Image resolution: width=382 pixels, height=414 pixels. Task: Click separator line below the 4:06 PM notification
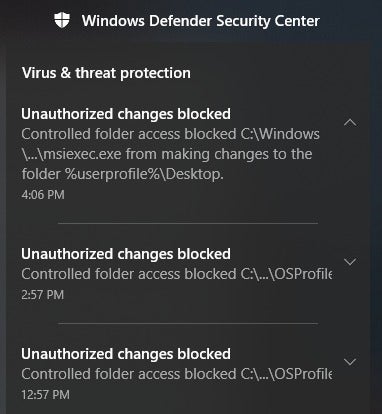coord(188,223)
